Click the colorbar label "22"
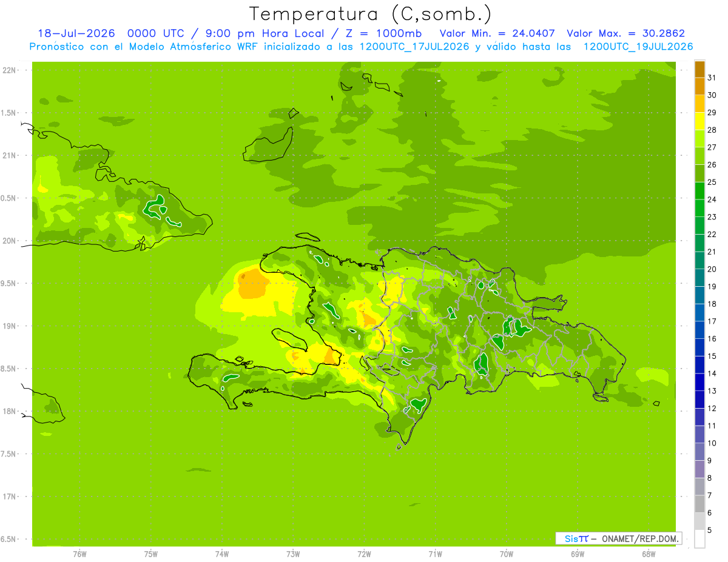The width and height of the screenshot is (728, 562). [x=712, y=234]
